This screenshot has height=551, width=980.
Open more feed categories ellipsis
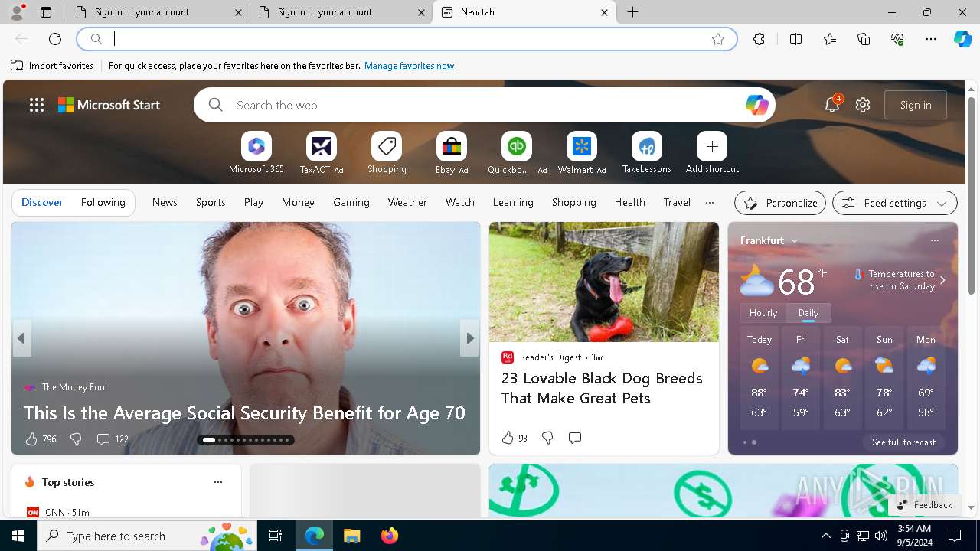click(x=710, y=203)
